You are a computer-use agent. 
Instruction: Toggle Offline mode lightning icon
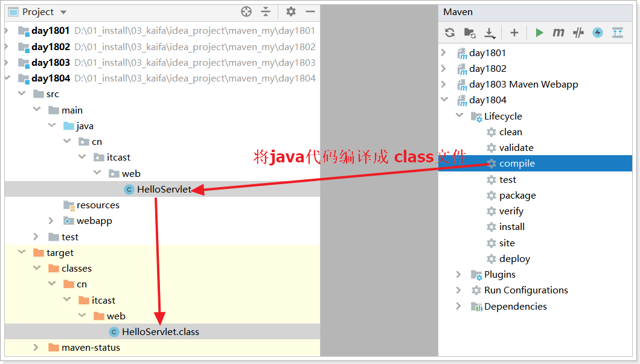point(598,33)
